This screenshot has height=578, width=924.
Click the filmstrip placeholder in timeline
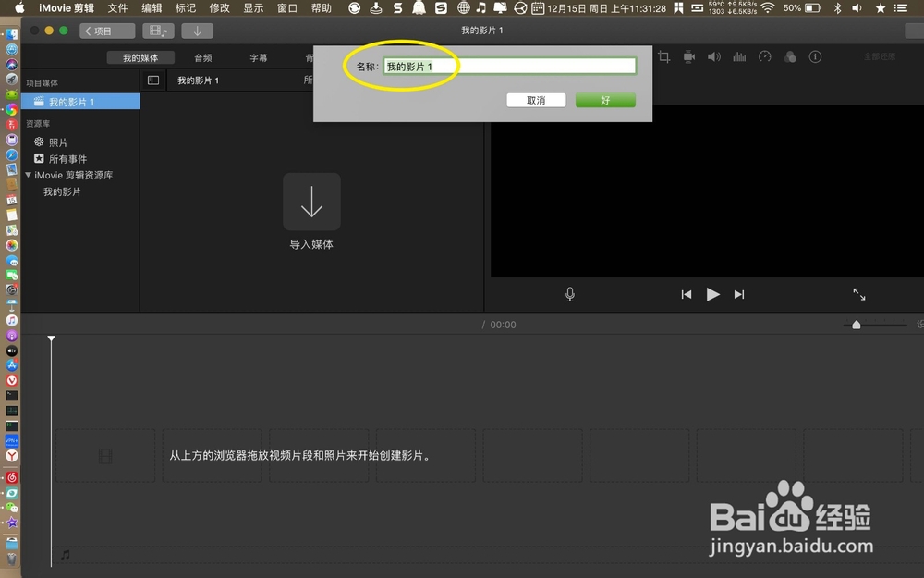105,455
